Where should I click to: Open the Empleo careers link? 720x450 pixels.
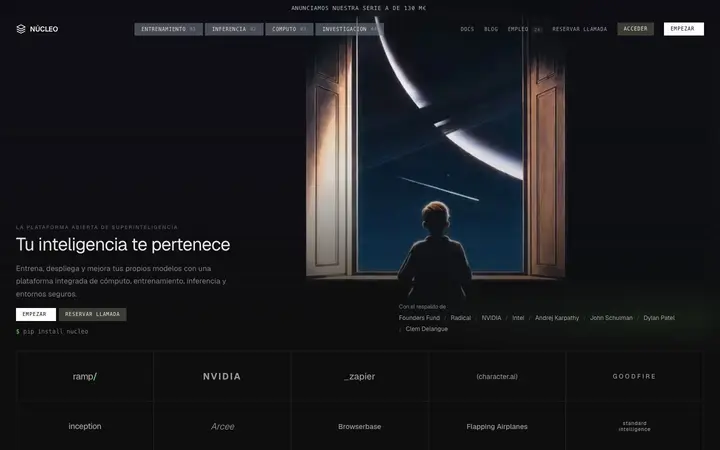[x=524, y=29]
